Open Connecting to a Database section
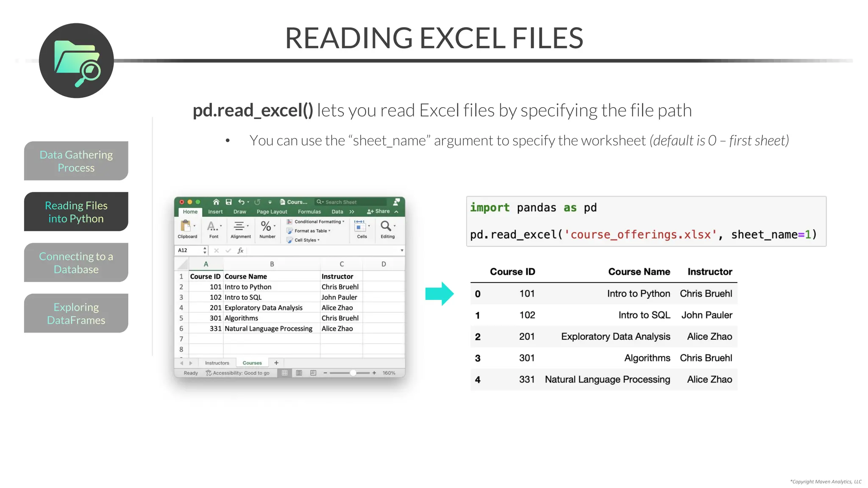 tap(76, 263)
